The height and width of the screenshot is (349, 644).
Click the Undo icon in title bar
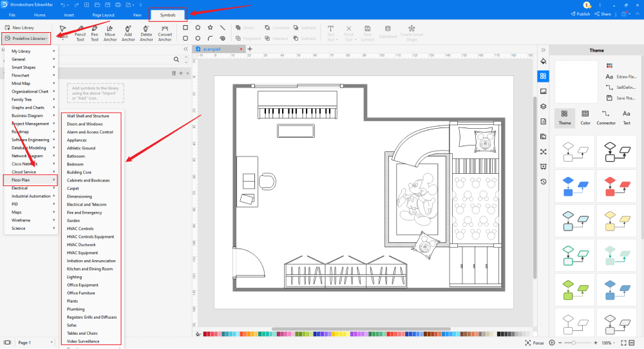click(x=63, y=5)
